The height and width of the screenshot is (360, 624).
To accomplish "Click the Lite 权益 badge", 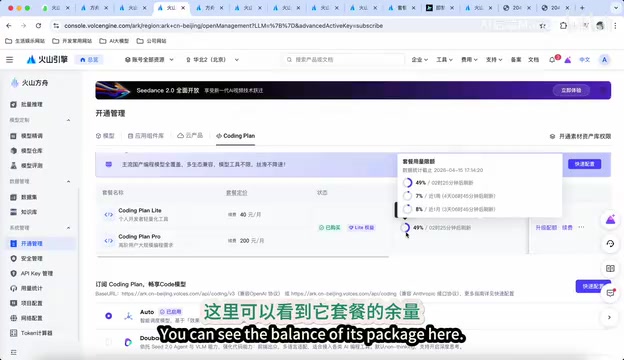I will pos(361,228).
